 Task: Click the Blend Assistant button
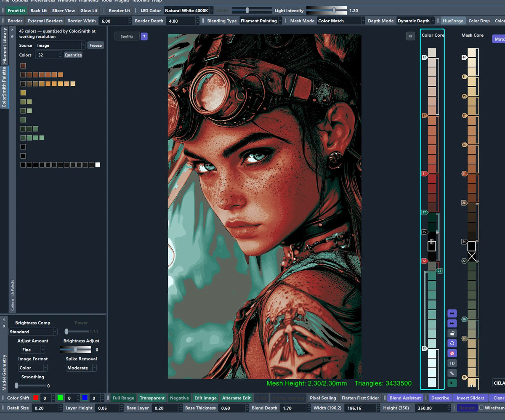click(x=405, y=398)
